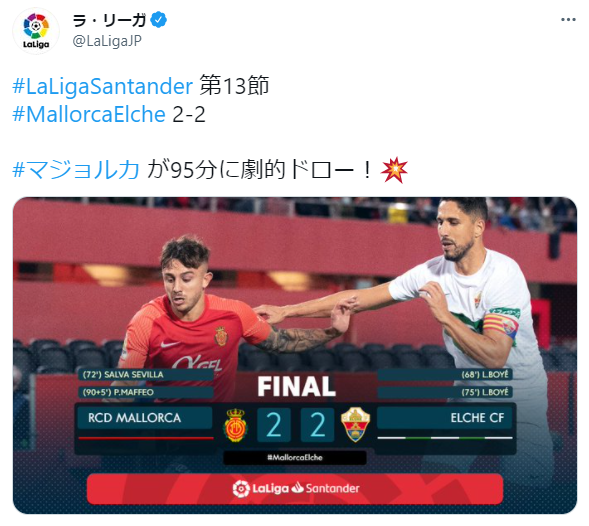The width and height of the screenshot is (589, 526).
Task: Open the LaLiga profile avatar
Action: click(36, 31)
